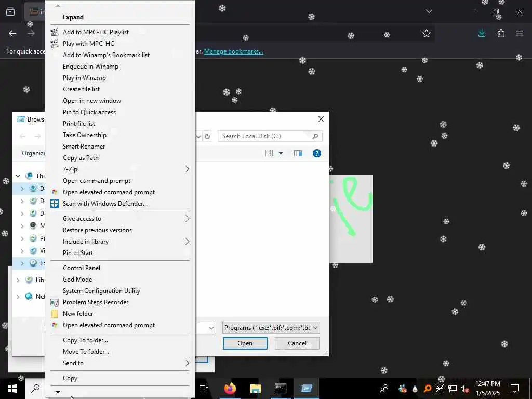
Task: Click the context menu scroll-down arrow
Action: 58,393
